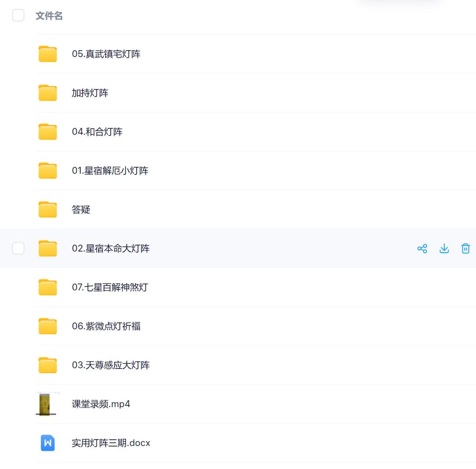The height and width of the screenshot is (469, 476).
Task: Click the delete trash icon for 02.星宿本命大灯阵
Action: pos(465,248)
